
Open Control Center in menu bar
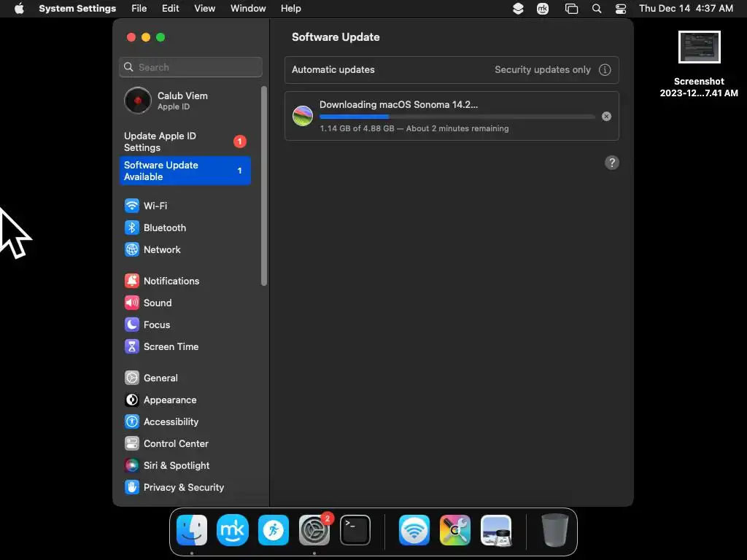click(621, 9)
